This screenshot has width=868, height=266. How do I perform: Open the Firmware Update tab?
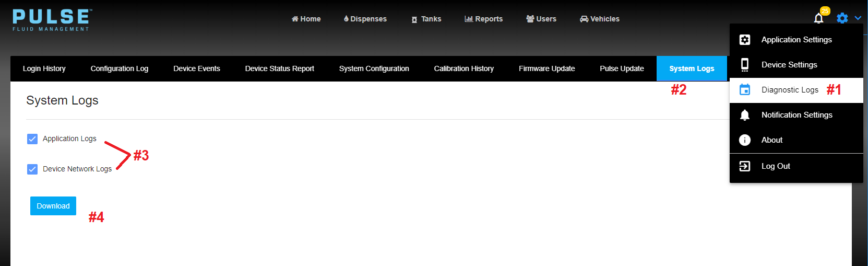click(x=546, y=68)
